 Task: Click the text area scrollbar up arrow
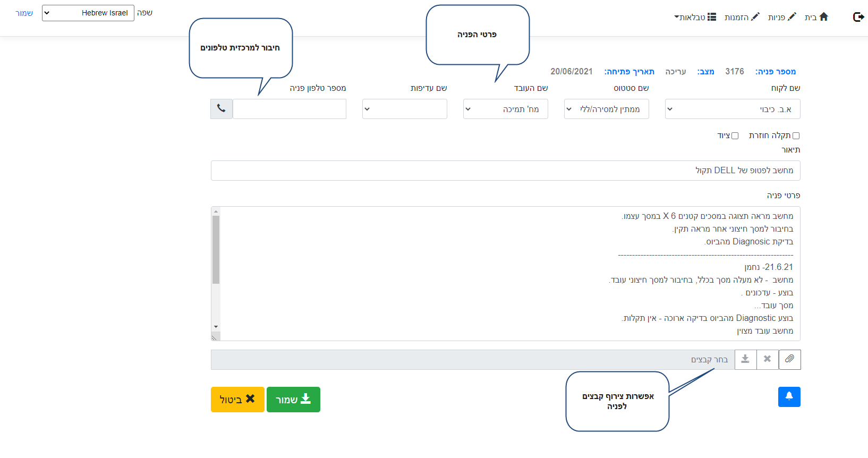point(216,211)
